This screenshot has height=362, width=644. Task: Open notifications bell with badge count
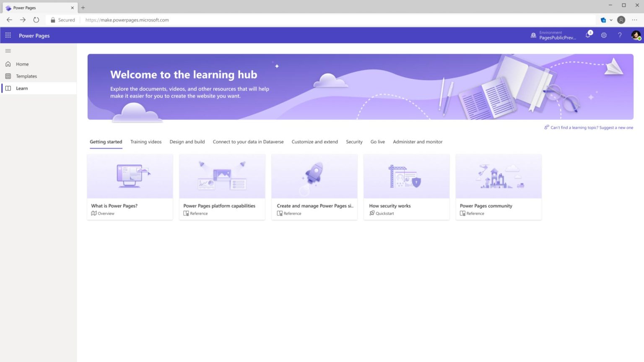[x=587, y=35]
